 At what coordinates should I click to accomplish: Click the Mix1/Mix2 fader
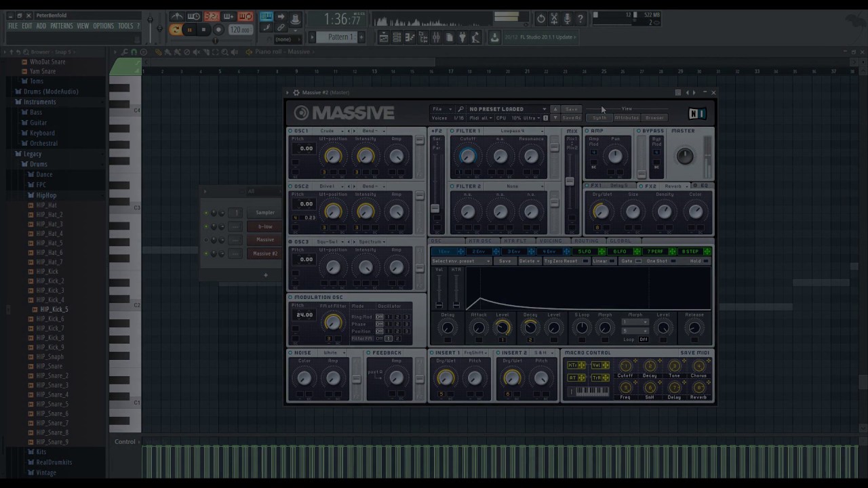point(570,182)
